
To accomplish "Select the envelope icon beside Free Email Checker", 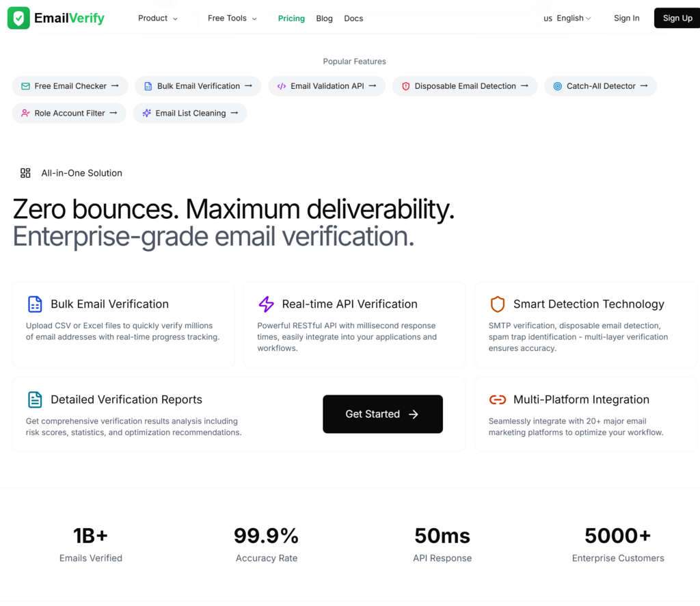I will click(23, 86).
